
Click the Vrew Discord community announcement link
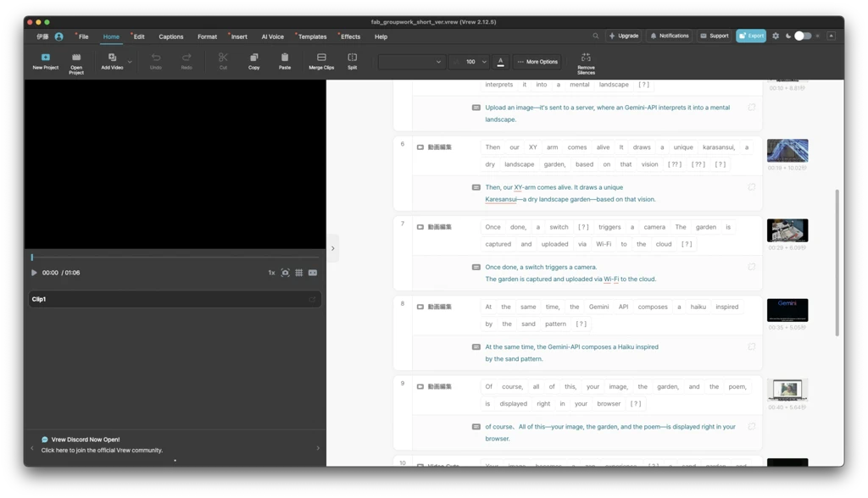pos(102,451)
